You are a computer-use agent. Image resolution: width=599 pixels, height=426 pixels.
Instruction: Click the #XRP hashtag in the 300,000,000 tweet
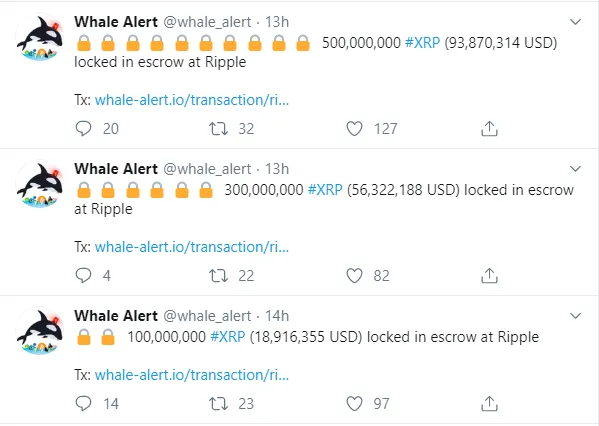(325, 190)
